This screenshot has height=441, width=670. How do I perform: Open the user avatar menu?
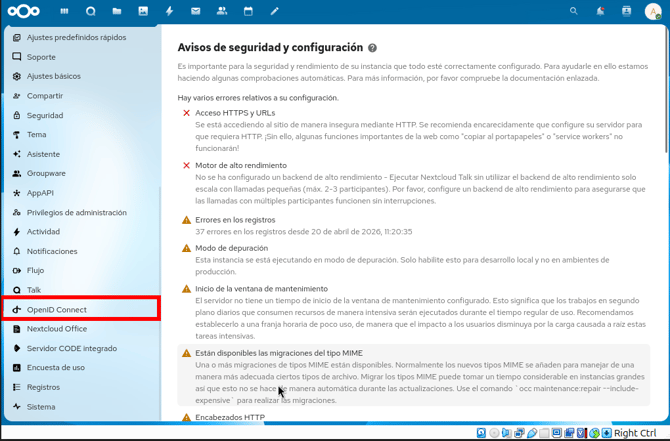pos(652,11)
